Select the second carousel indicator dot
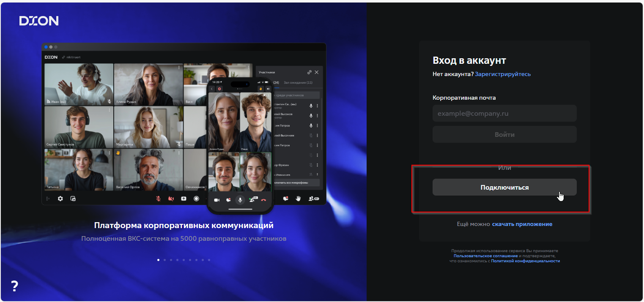 (x=164, y=260)
